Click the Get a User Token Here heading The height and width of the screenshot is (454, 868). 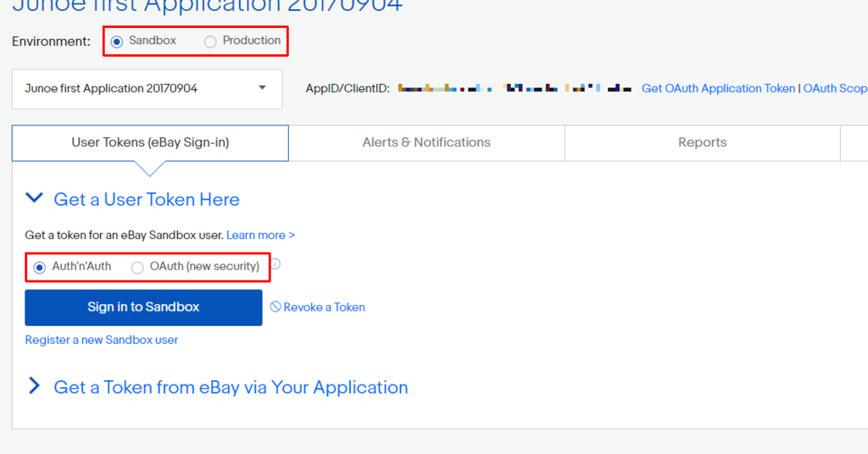(147, 200)
